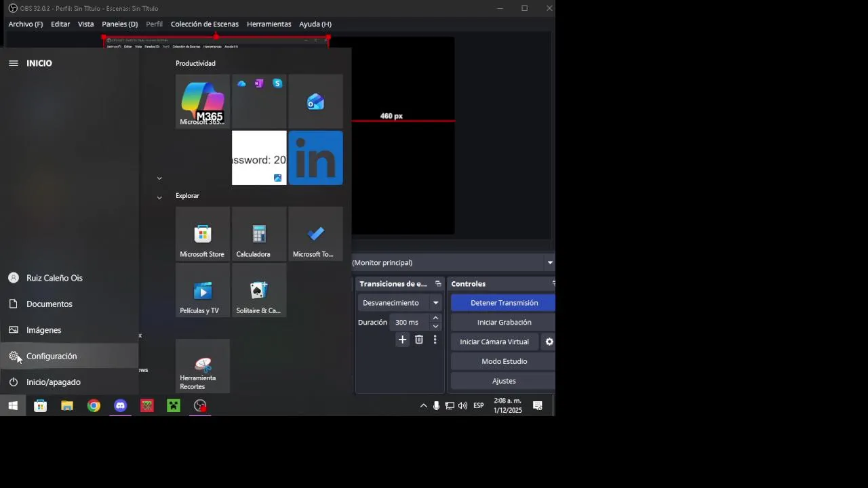The width and height of the screenshot is (868, 488).
Task: Launch the Calculadora tile
Action: [x=259, y=234]
